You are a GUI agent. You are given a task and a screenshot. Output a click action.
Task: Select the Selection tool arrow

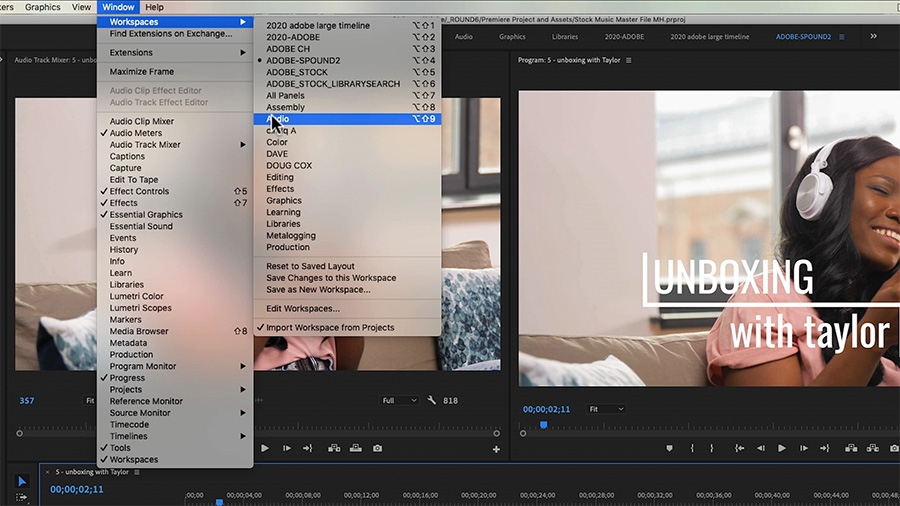tap(22, 481)
